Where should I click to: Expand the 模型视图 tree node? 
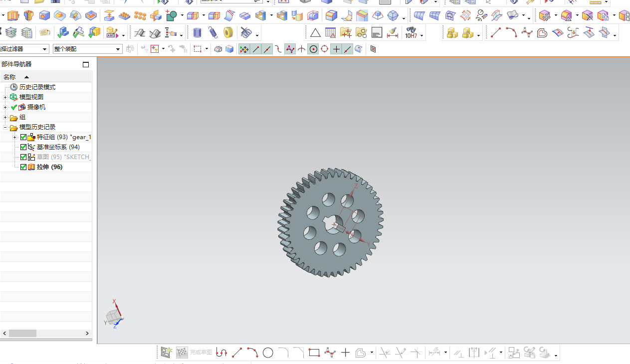click(5, 97)
